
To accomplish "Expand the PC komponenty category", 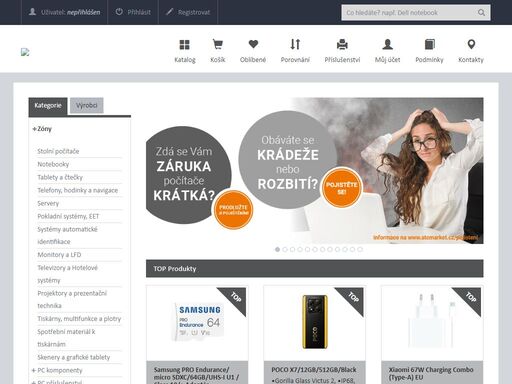I will coord(57,370).
